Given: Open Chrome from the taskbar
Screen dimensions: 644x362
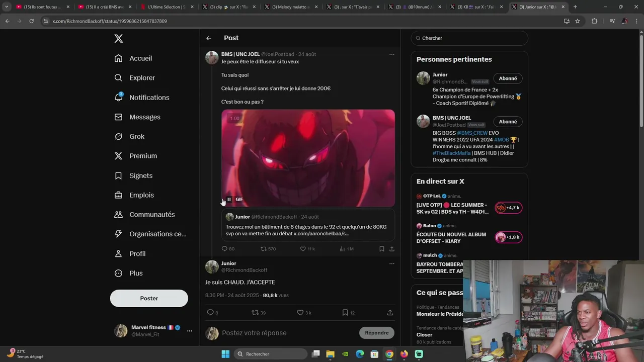Looking at the screenshot, I should 389,354.
